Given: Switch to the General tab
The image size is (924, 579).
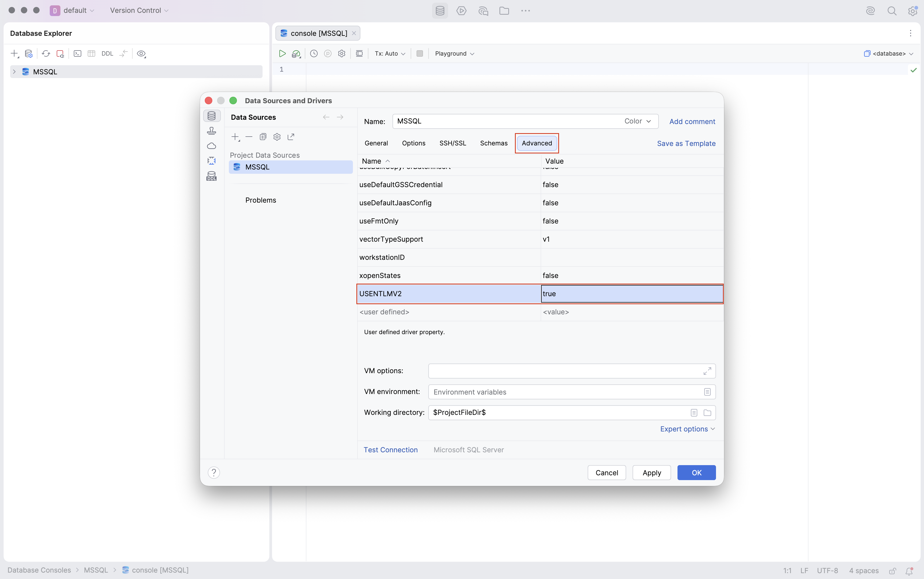Looking at the screenshot, I should [x=376, y=143].
